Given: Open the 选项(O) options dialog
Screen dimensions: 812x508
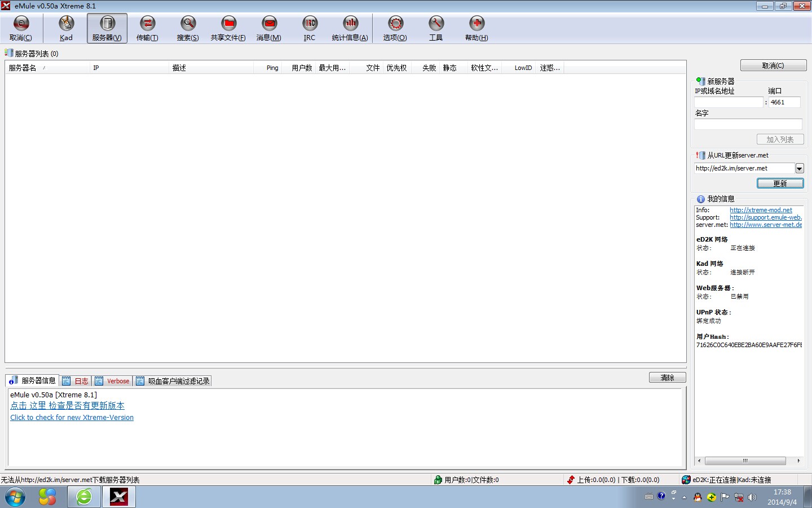Looking at the screenshot, I should coord(395,28).
